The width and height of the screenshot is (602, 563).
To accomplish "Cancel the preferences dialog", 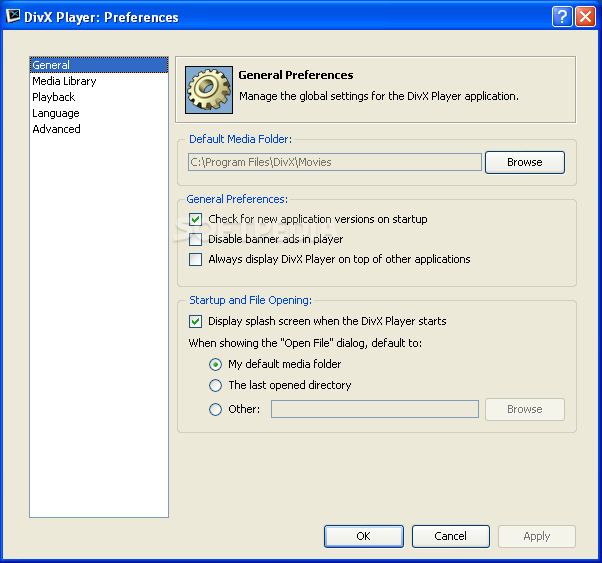I will coord(451,536).
